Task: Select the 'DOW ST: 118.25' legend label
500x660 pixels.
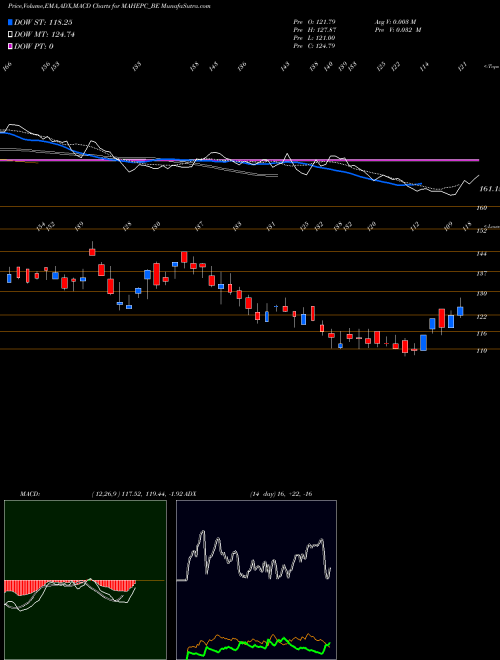Action: [x=44, y=23]
